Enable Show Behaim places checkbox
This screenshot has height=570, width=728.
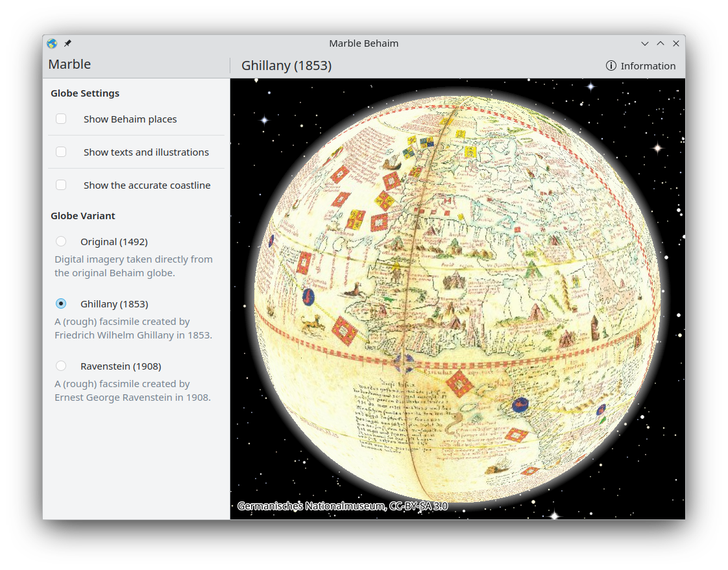[x=61, y=119]
